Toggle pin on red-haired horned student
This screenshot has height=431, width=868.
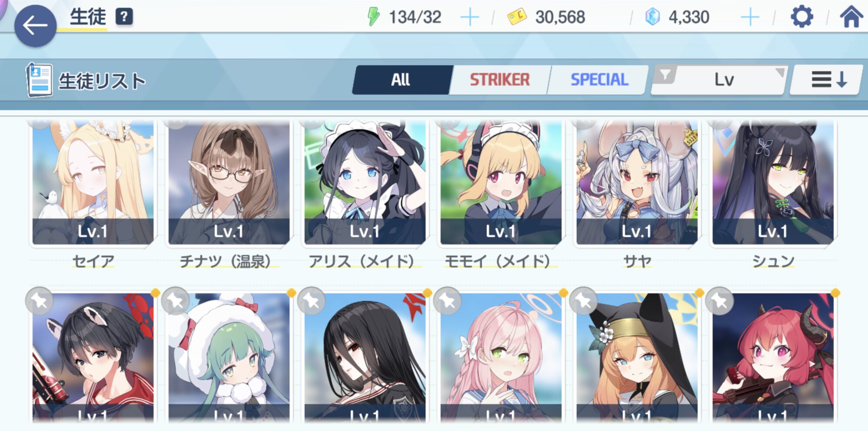tap(720, 300)
